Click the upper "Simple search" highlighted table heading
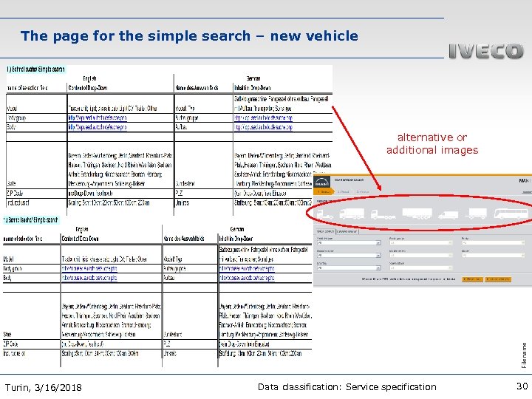Viewport: 532px width, 399px height. 35,69
